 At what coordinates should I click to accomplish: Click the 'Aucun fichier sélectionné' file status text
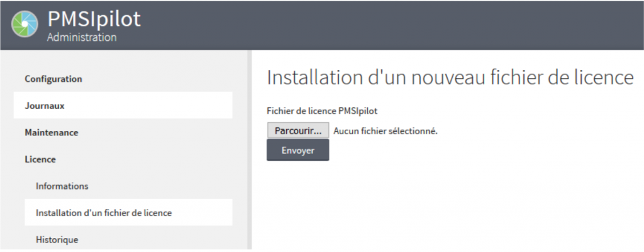point(385,131)
